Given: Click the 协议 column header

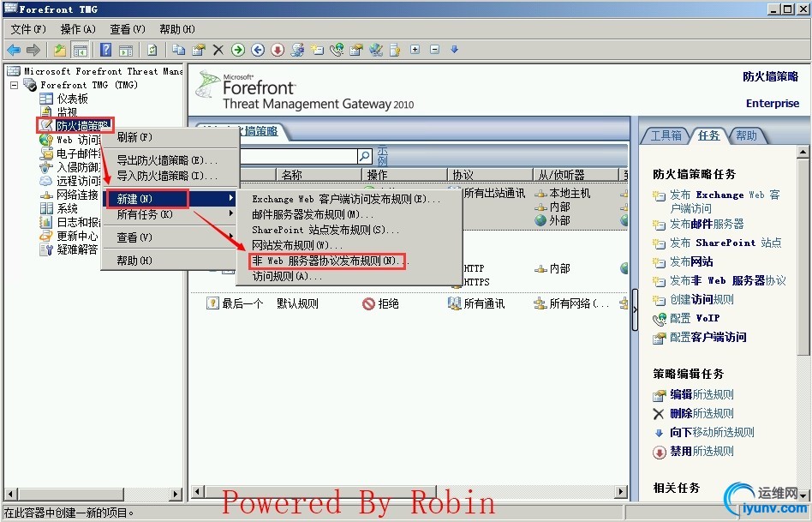Looking at the screenshot, I should point(491,175).
